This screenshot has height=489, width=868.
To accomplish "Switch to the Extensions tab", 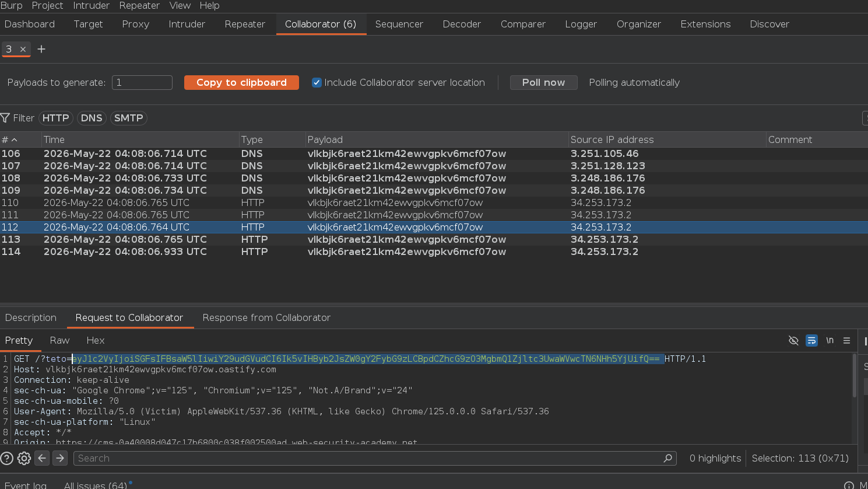I will [x=705, y=24].
